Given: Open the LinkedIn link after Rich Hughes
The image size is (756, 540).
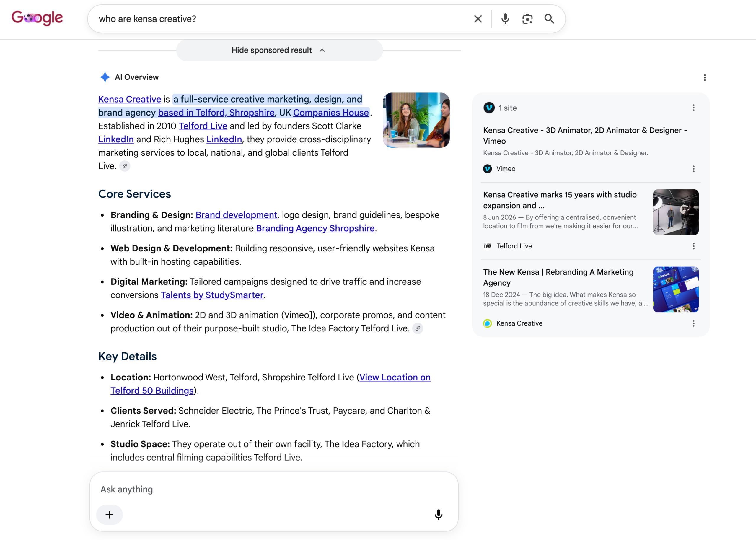Looking at the screenshot, I should tap(224, 139).
